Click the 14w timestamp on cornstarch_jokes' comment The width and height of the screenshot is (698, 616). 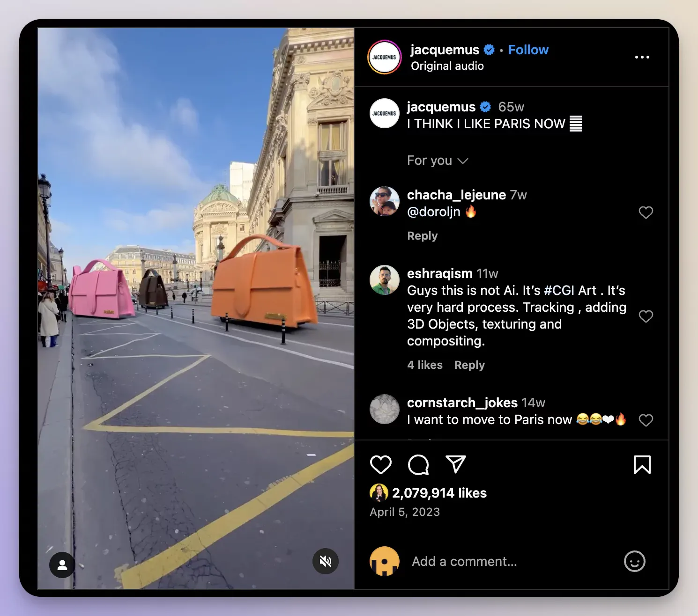[534, 403]
